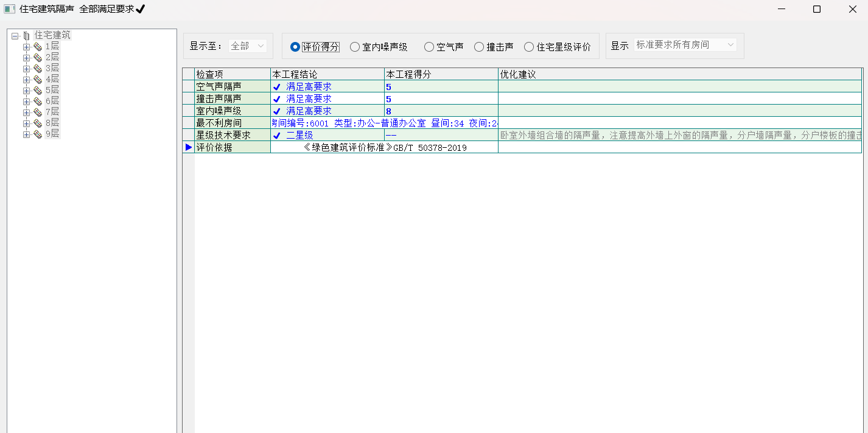The height and width of the screenshot is (433, 868).
Task: Select the 撞击声 radio button
Action: coord(479,47)
